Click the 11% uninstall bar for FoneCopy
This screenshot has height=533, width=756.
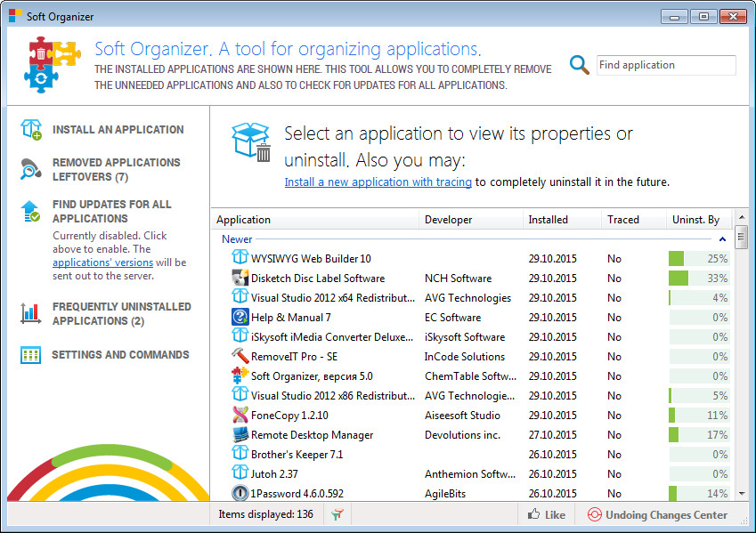click(699, 416)
